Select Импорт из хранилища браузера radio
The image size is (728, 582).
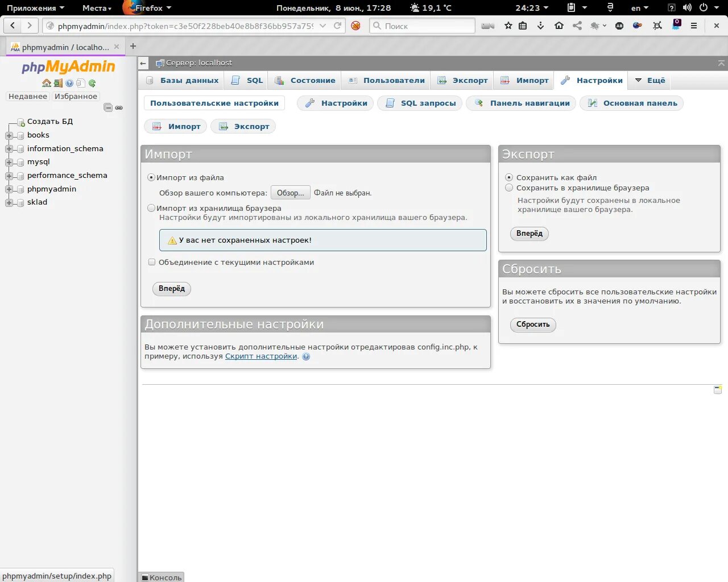point(151,208)
